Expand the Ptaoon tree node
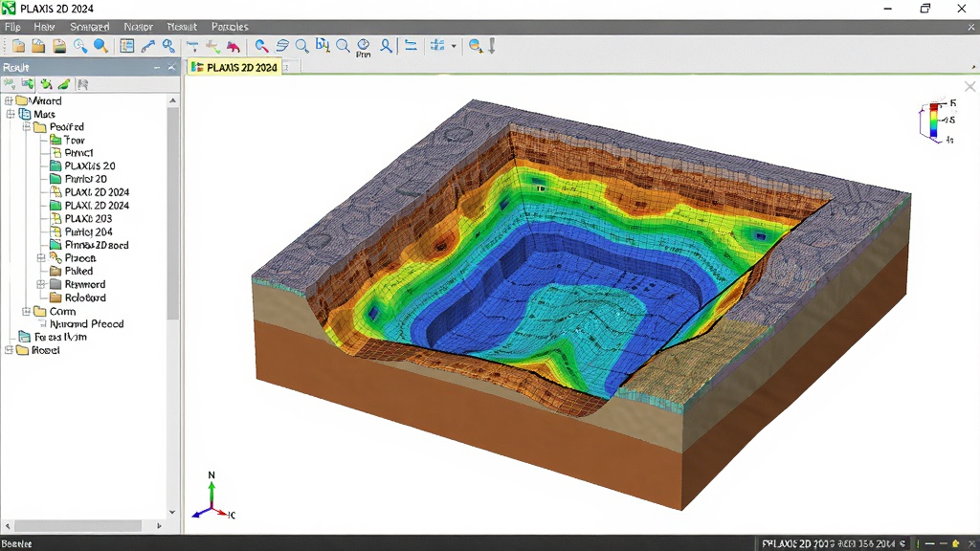Viewport: 980px width, 551px height. (x=41, y=258)
